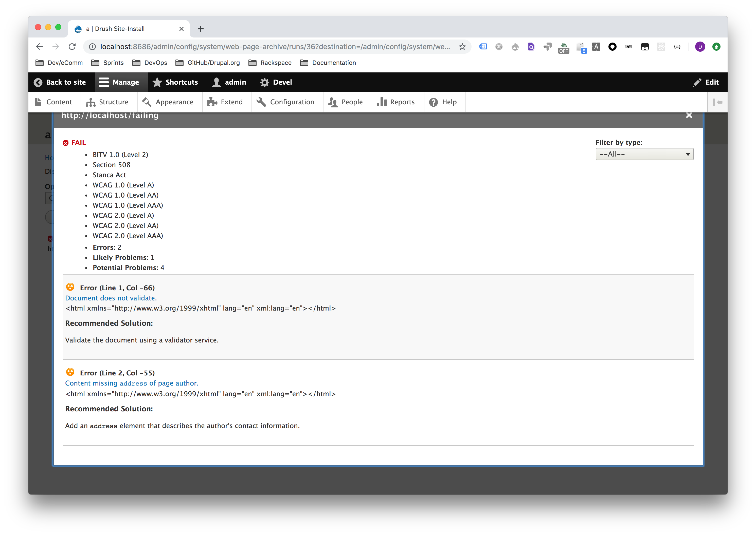Image resolution: width=756 pixels, height=535 pixels.
Task: Open the OFF extension icon
Action: pos(564,48)
